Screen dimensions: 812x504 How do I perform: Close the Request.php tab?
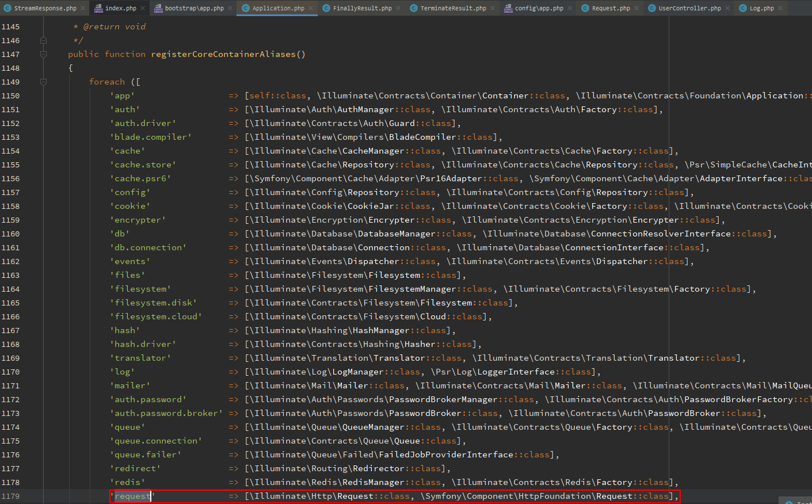[x=636, y=8]
